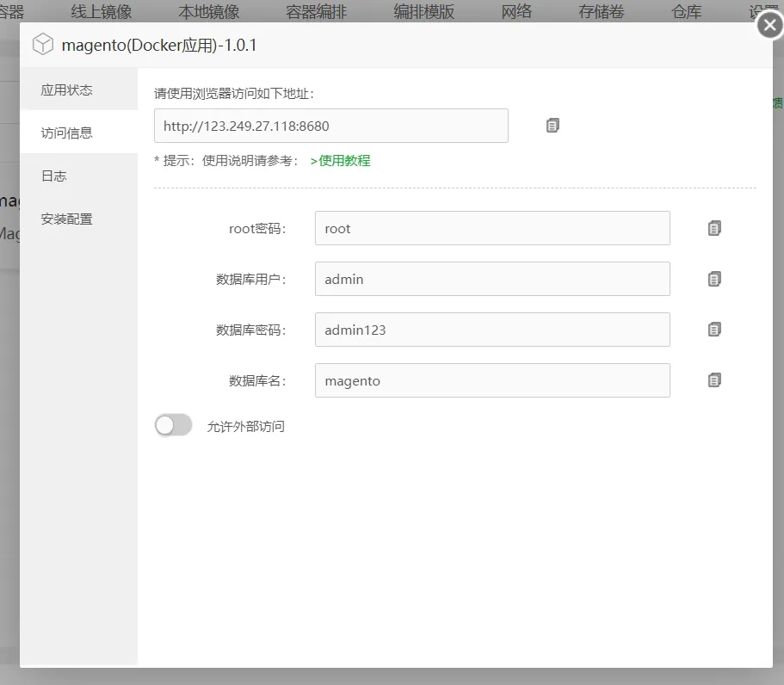Click the 数据库名 magento field
This screenshot has width=784, height=685.
coord(492,380)
